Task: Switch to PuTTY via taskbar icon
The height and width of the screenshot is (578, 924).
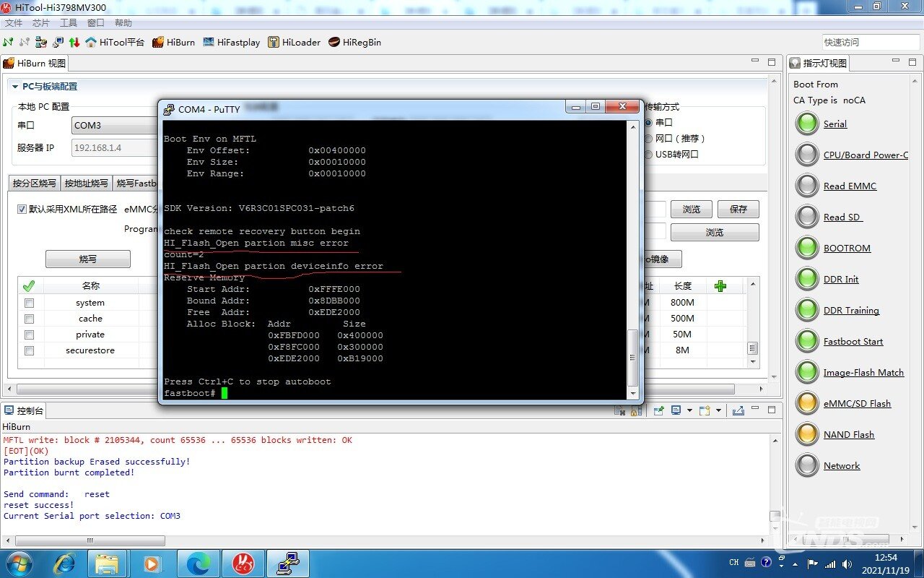Action: pyautogui.click(x=288, y=563)
